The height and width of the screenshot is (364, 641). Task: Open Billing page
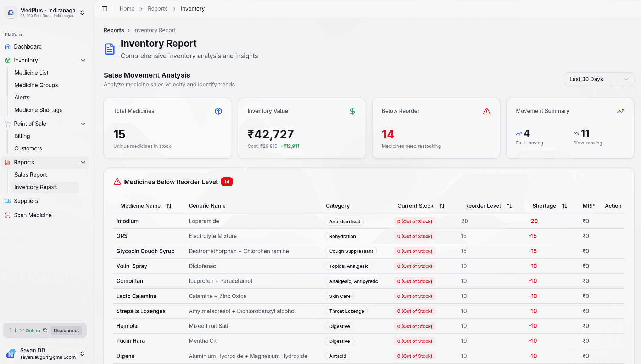[22, 136]
